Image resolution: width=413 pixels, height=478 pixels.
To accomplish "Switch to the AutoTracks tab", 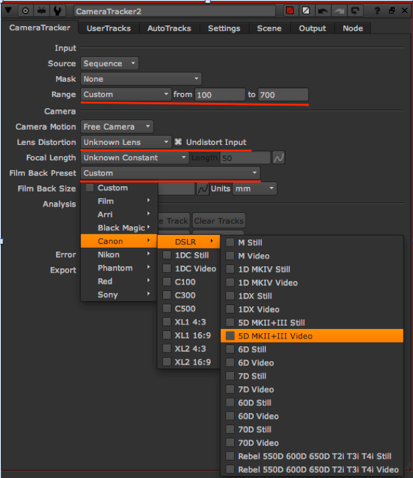I will click(x=169, y=28).
